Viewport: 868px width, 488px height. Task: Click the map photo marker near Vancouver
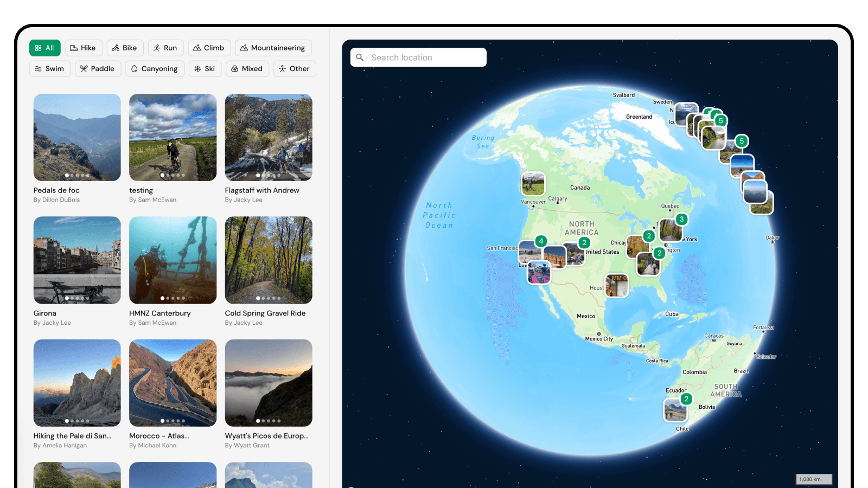(x=533, y=184)
